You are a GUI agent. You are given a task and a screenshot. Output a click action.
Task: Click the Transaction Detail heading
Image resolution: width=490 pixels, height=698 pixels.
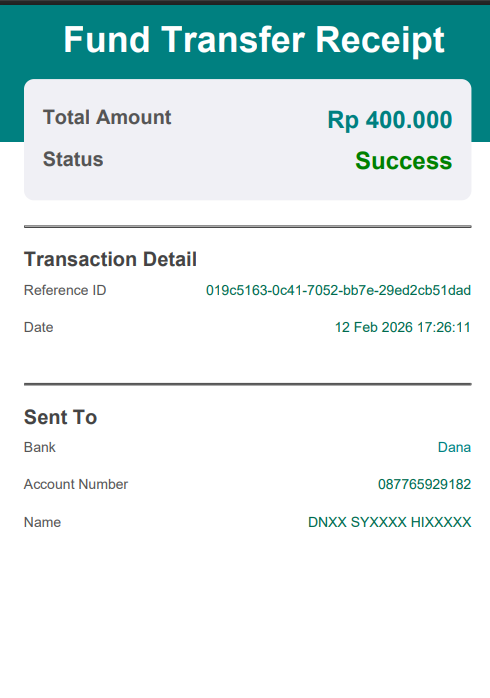pos(110,259)
